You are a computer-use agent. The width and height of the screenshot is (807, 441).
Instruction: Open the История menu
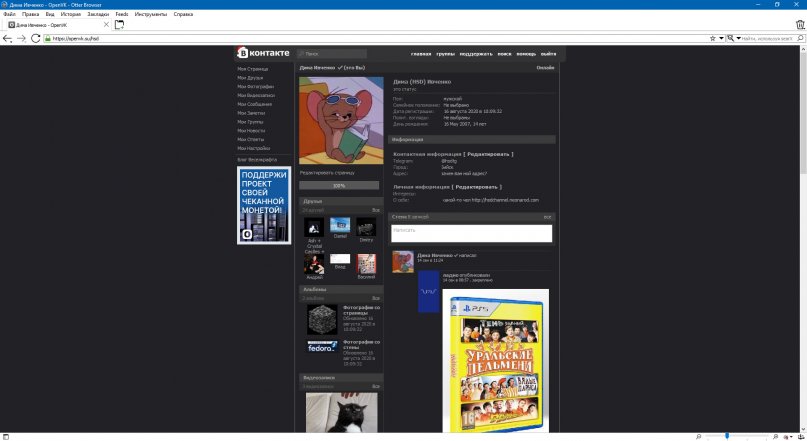[x=71, y=14]
